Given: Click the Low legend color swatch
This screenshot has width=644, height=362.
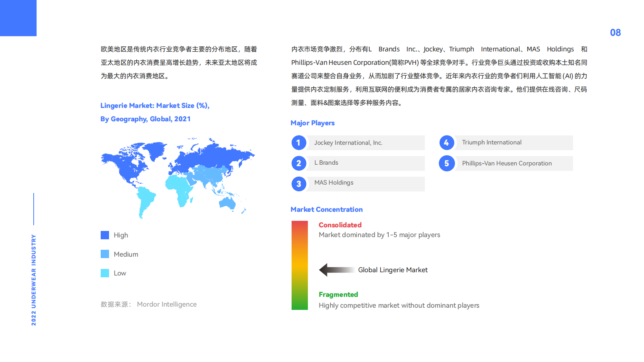Looking at the screenshot, I should click(105, 273).
